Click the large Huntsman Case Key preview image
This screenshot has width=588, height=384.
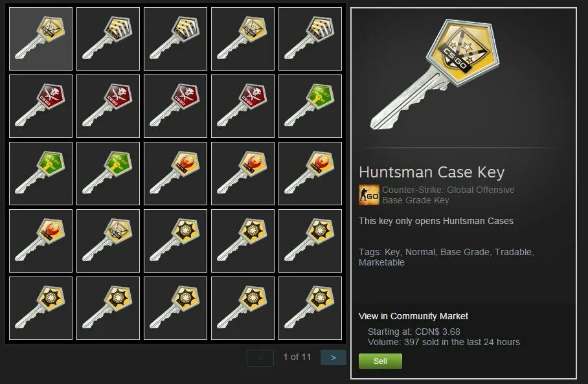click(435, 75)
